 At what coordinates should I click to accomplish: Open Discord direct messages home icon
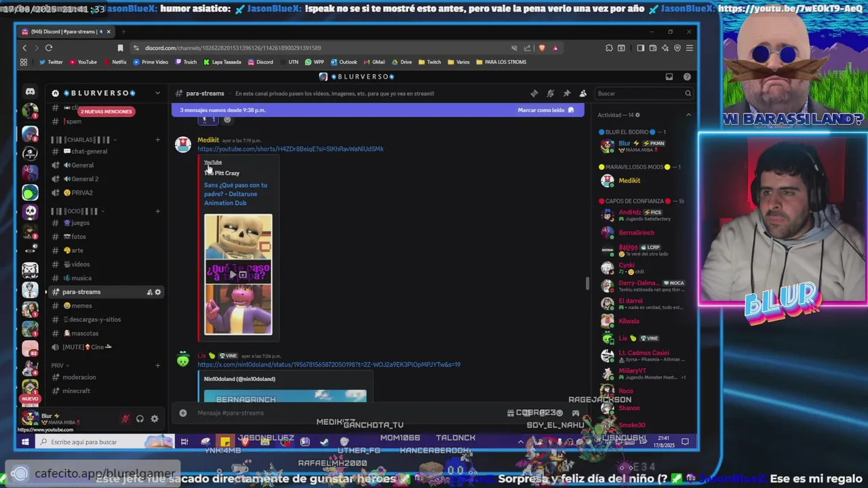(30, 91)
